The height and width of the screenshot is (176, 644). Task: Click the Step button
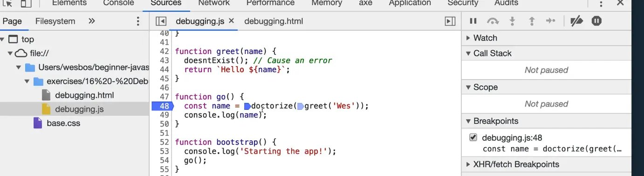(x=551, y=21)
